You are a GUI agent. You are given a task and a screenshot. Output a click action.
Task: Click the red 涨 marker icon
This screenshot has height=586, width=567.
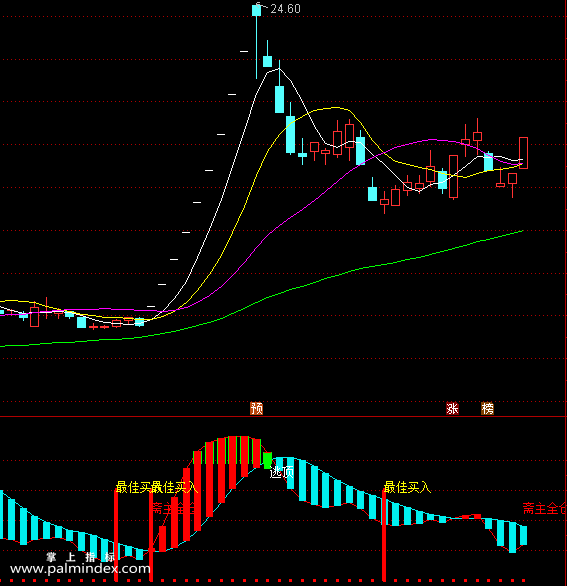pyautogui.click(x=452, y=408)
